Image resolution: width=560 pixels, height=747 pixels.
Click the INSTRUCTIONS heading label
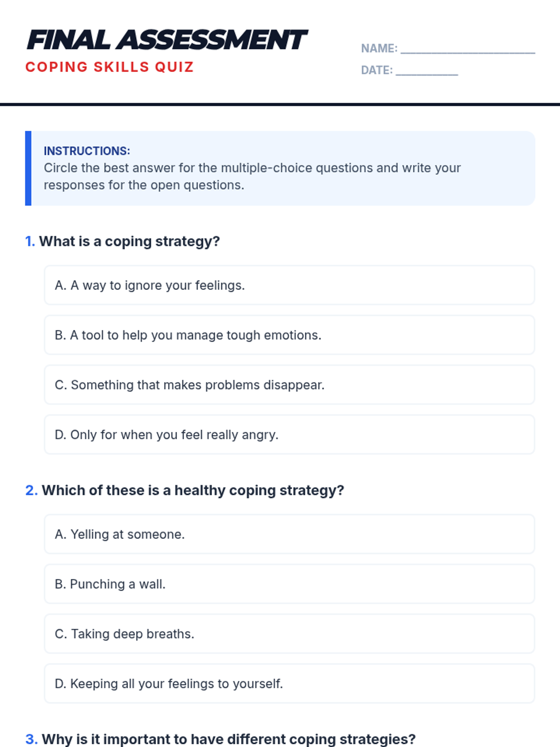coord(87,151)
